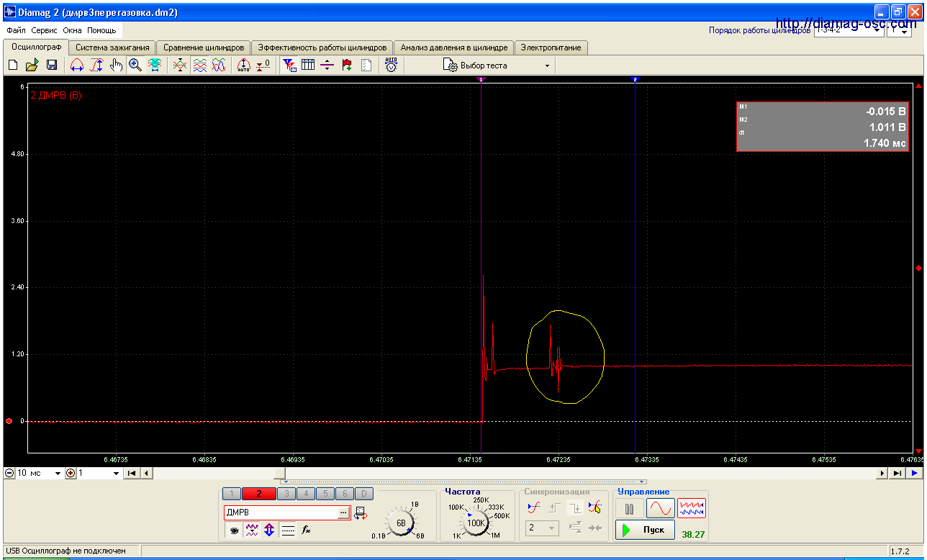The width and height of the screenshot is (927, 560).
Task: Click the channel swap icon beside ДМРВ field
Action: 361,513
